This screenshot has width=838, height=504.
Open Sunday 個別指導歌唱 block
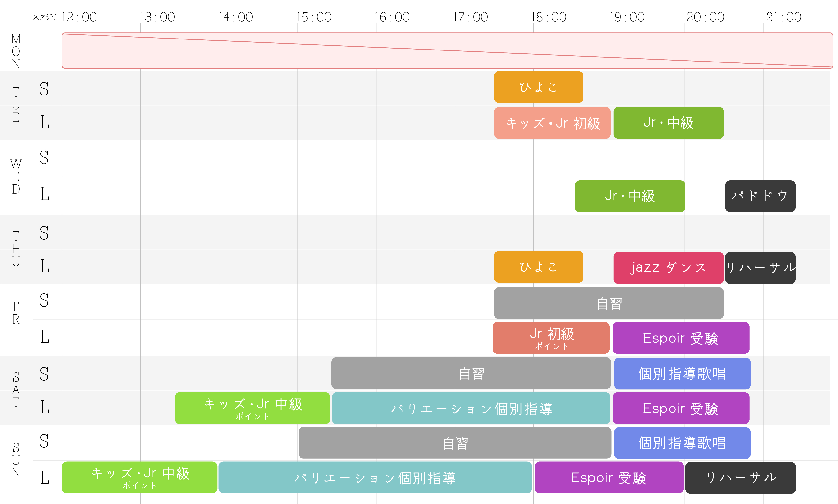pos(682,443)
